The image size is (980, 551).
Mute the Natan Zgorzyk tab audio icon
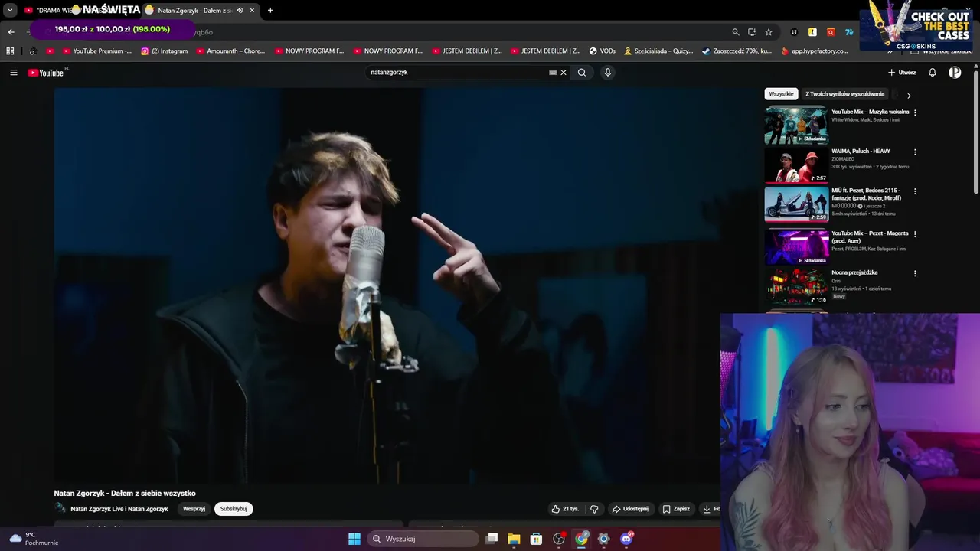tap(240, 10)
